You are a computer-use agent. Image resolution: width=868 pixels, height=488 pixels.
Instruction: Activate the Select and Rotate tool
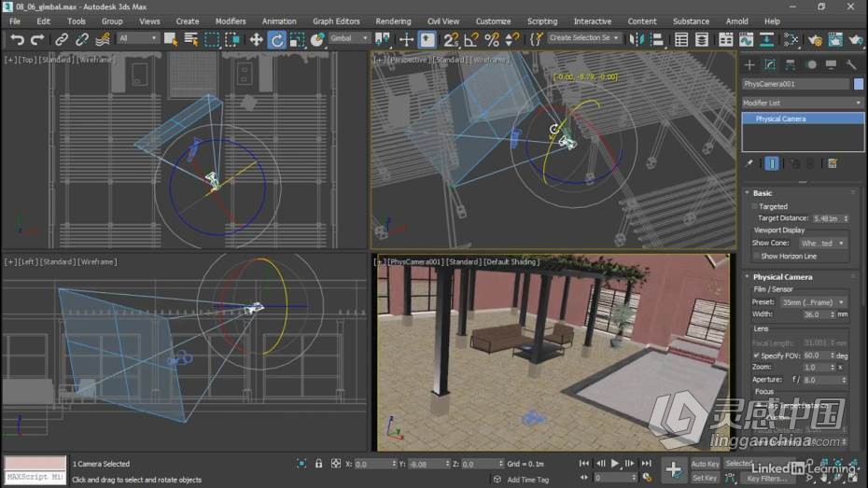coord(277,39)
